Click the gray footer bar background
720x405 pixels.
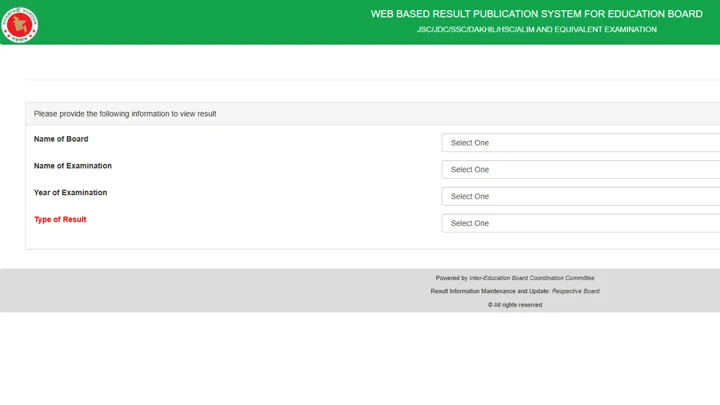[x=184, y=291]
